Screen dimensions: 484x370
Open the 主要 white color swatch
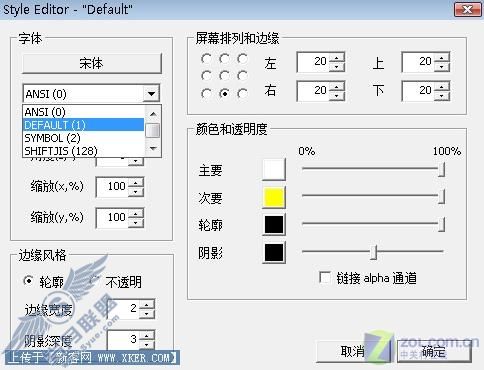274,169
